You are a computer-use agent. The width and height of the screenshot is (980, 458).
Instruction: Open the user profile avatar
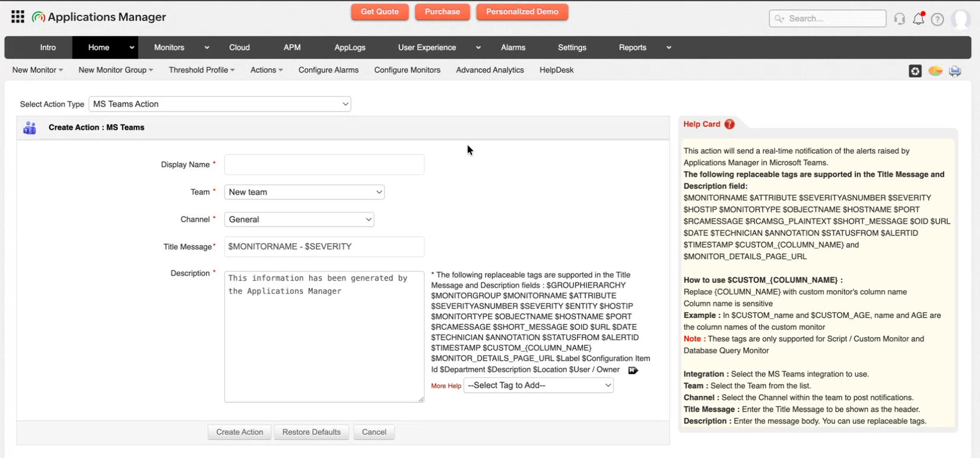coord(960,19)
